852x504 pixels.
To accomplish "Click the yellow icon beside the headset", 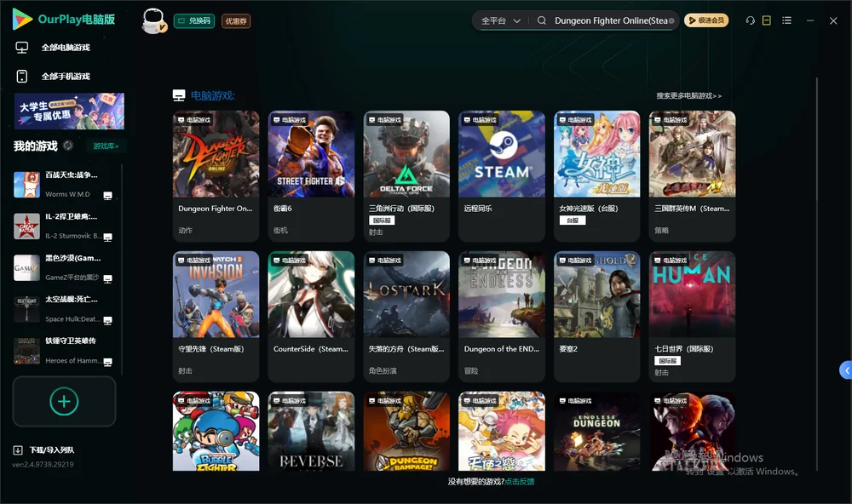I will point(767,20).
